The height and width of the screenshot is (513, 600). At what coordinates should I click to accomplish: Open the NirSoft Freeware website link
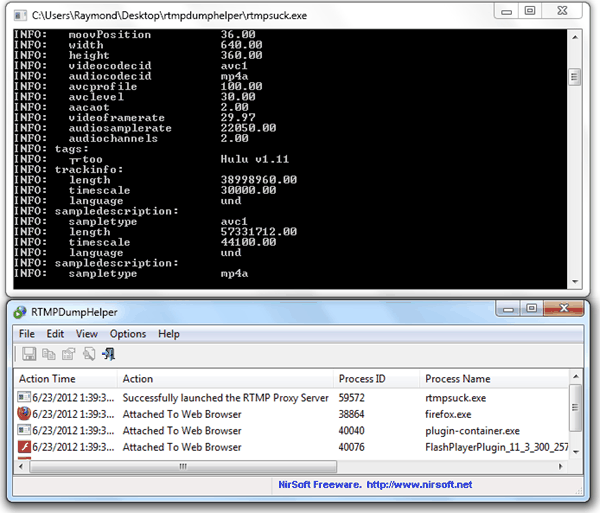(375, 485)
